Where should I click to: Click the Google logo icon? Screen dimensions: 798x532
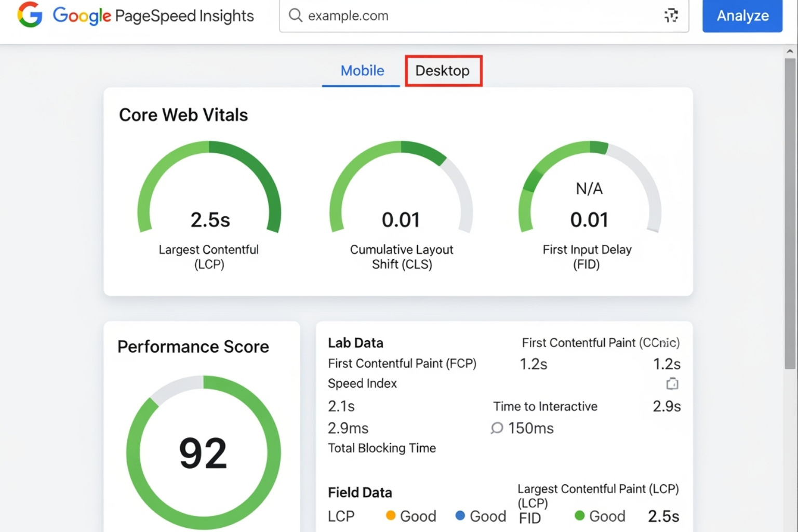30,16
